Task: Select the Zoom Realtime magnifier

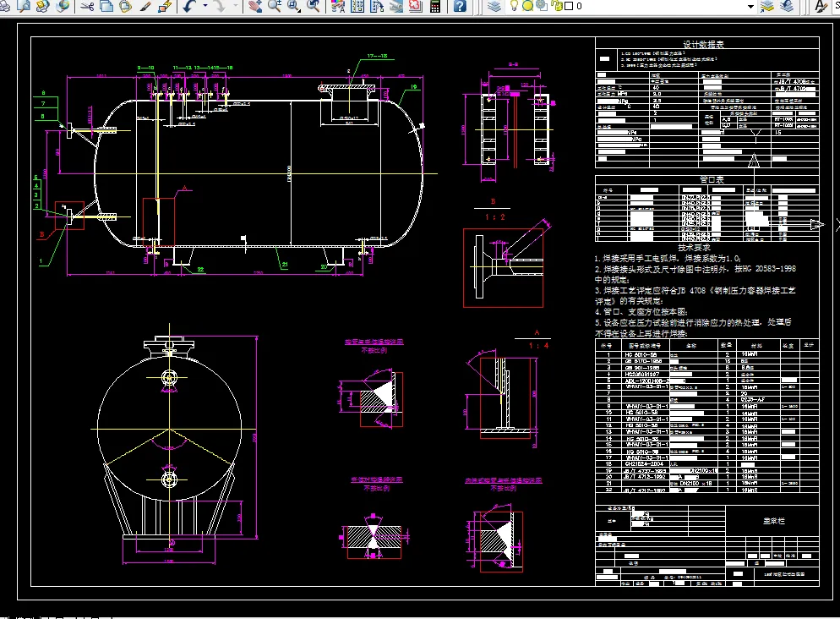Action: tap(275, 6)
